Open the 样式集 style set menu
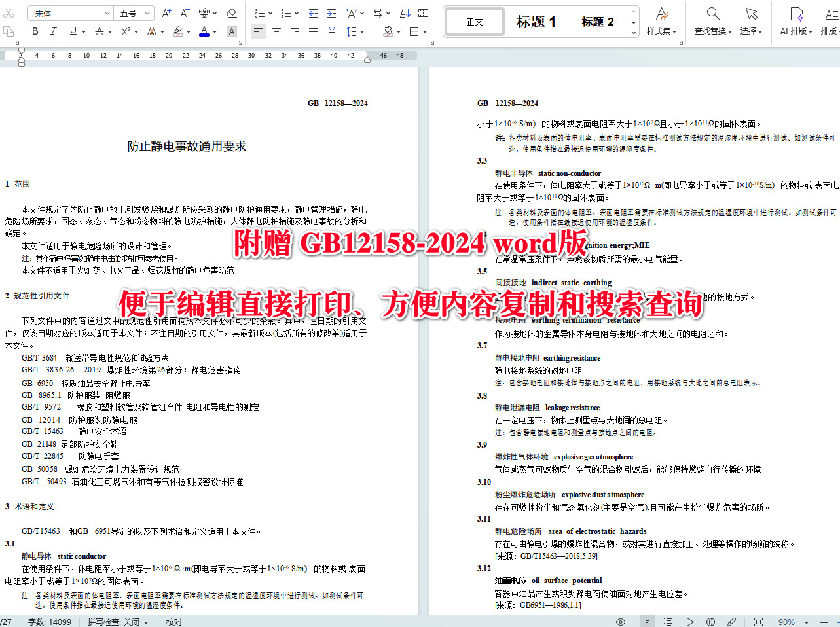Screen dimensions: 840x627 [x=662, y=21]
